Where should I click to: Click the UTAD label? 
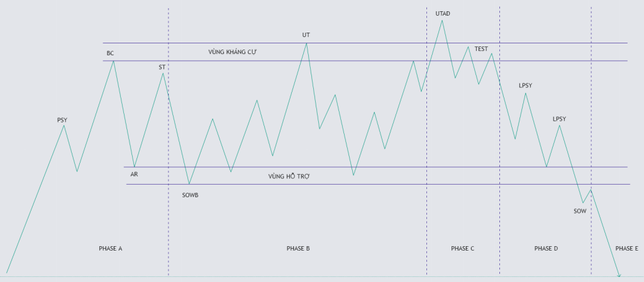[x=443, y=13]
